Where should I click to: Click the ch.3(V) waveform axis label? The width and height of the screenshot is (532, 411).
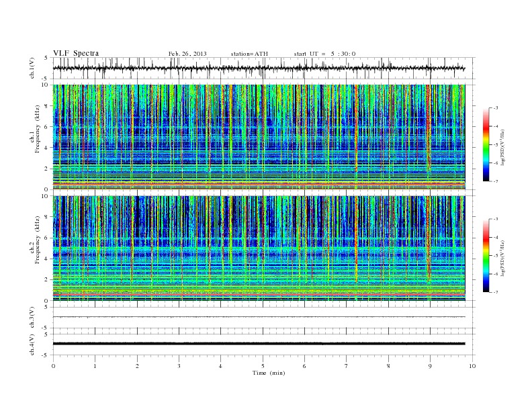[32, 318]
